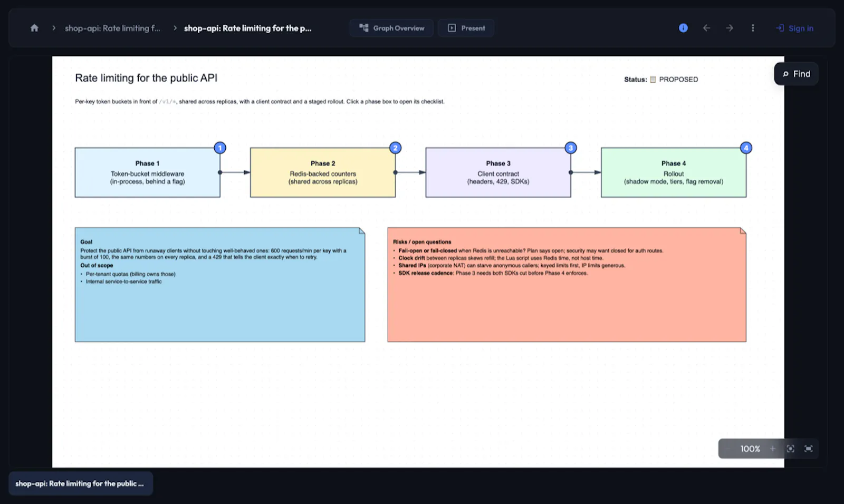Screen dimensions: 844x504
Task: Enter fullscreen view icon
Action: coord(808,449)
